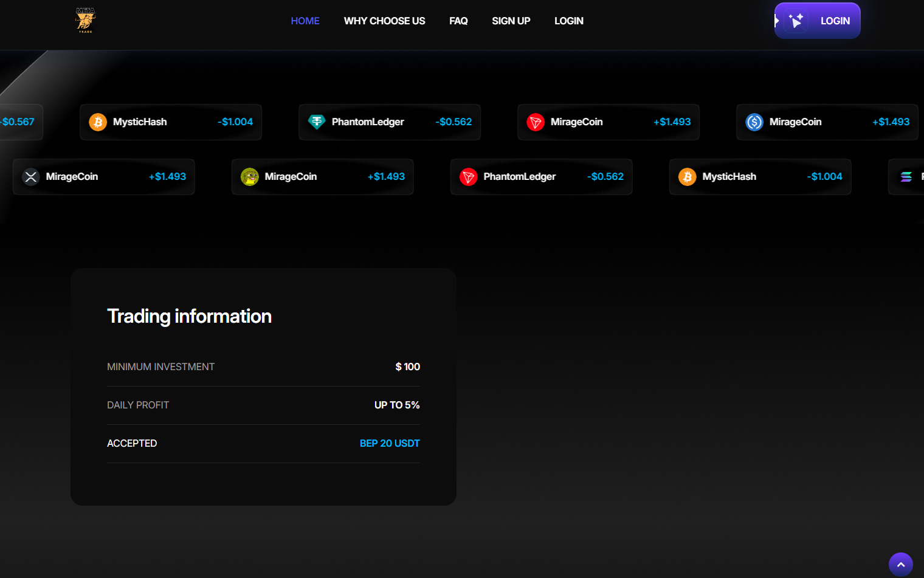Click Solana icon on partially visible card
924x578 pixels.
point(906,177)
